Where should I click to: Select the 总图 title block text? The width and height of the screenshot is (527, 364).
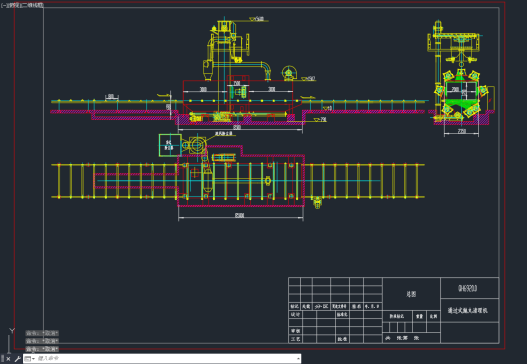pos(411,294)
